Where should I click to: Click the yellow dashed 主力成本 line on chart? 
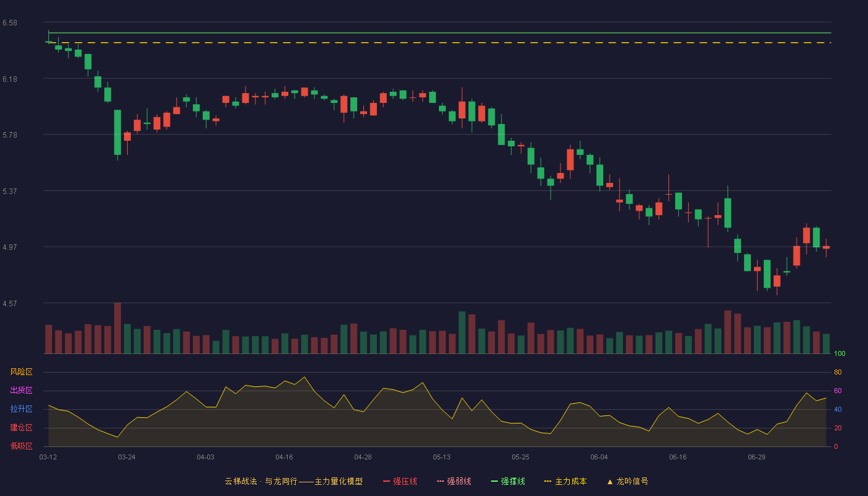click(x=440, y=43)
